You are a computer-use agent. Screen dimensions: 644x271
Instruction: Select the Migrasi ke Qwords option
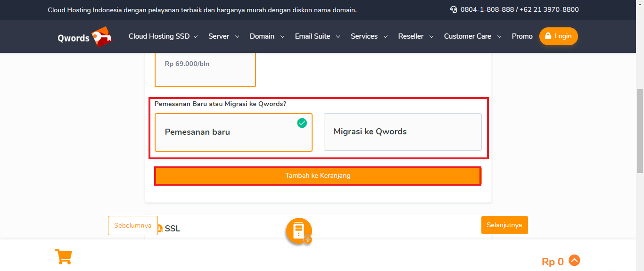tap(402, 132)
